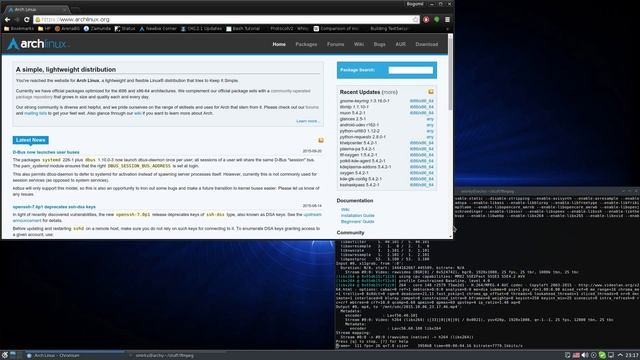640x360 pixels.
Task: Open the Zamunda bookmark
Action: [97, 29]
